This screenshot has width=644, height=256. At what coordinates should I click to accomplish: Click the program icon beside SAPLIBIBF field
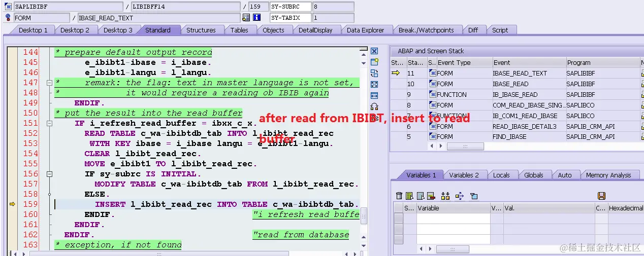tap(8, 7)
